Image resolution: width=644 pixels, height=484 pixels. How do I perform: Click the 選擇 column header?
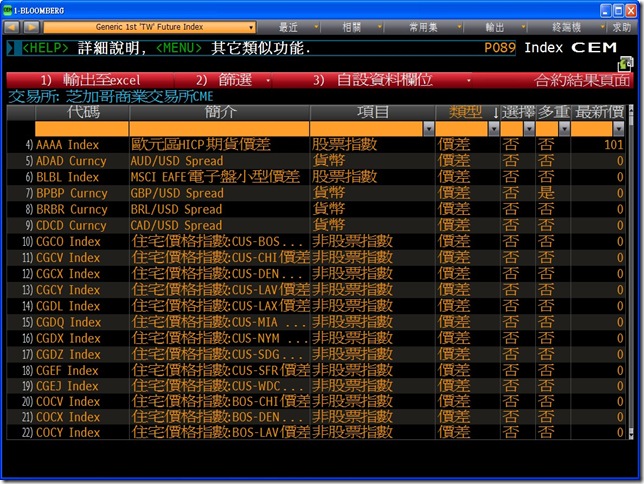[x=518, y=112]
